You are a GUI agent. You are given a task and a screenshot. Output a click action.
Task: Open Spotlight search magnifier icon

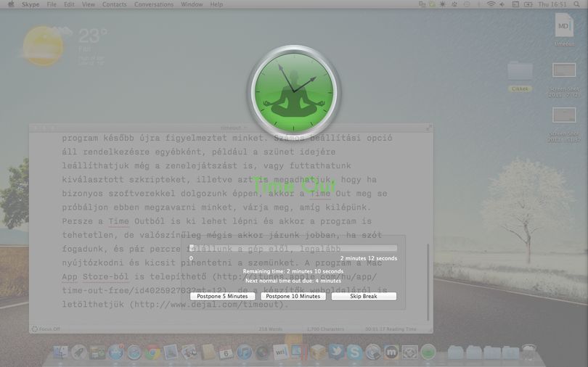coord(577,4)
